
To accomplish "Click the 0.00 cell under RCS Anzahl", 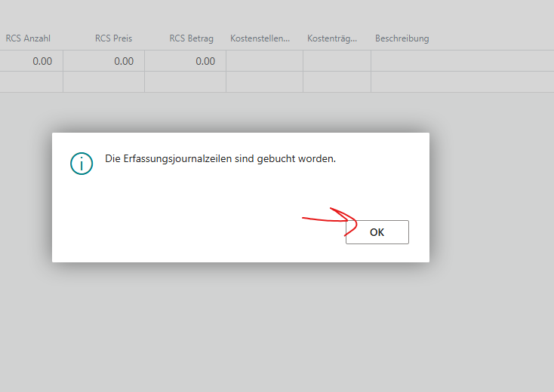I will (32, 61).
